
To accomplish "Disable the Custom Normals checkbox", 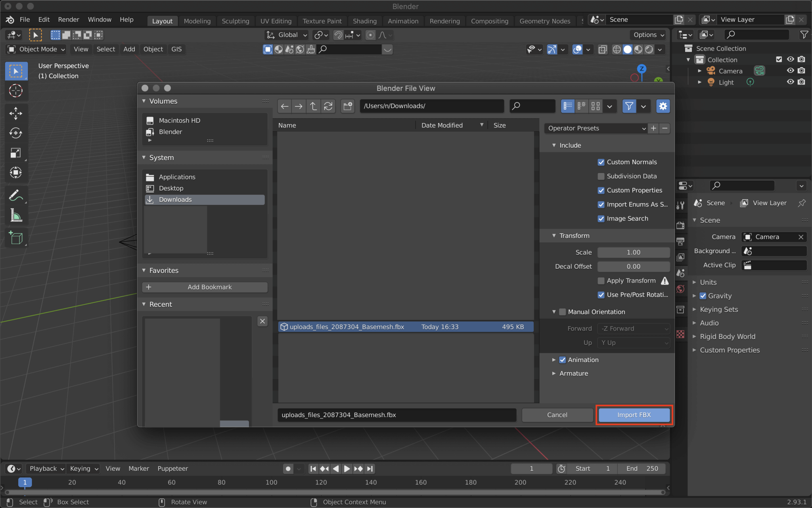I will (x=601, y=162).
